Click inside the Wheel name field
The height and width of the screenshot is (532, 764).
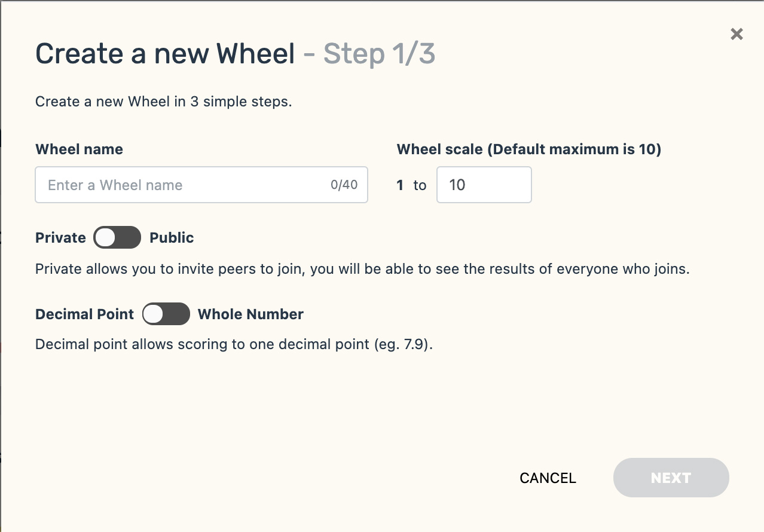(x=179, y=185)
